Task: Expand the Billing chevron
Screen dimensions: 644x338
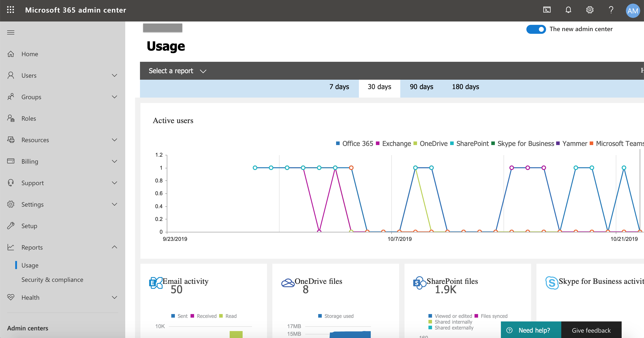Action: pos(114,161)
